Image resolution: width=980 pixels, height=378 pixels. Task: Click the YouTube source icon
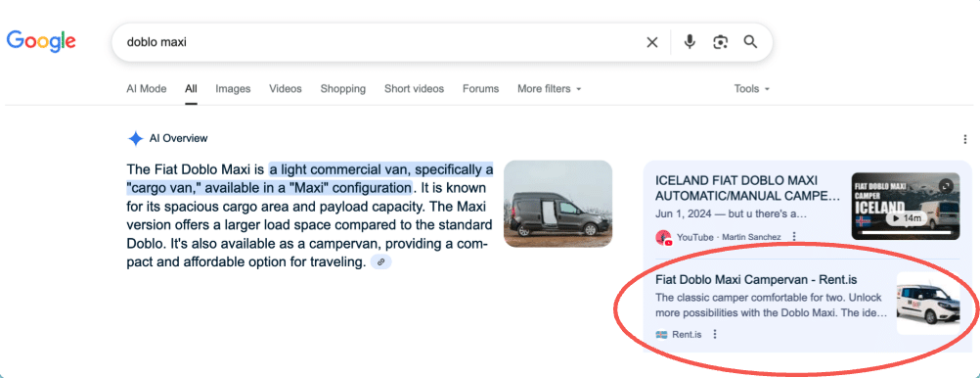pyautogui.click(x=663, y=237)
